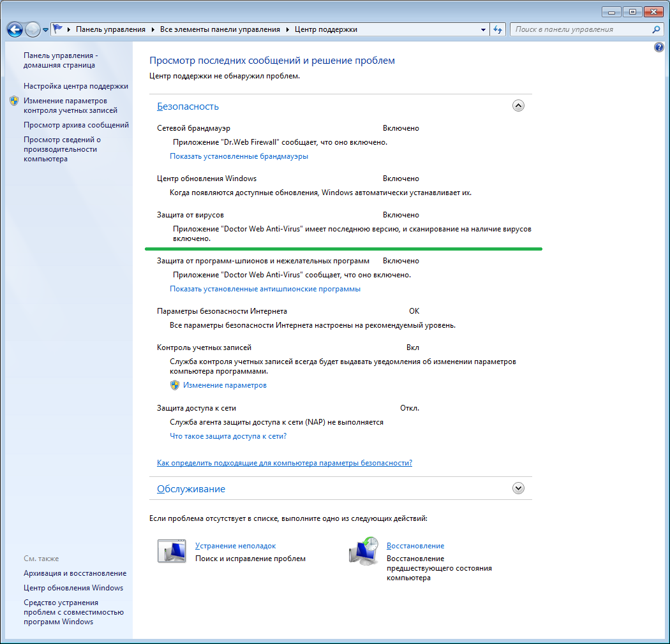Click the shield icon next to Изменение параметров контроля
Viewport: 670px width, 644px height.
[x=13, y=100]
